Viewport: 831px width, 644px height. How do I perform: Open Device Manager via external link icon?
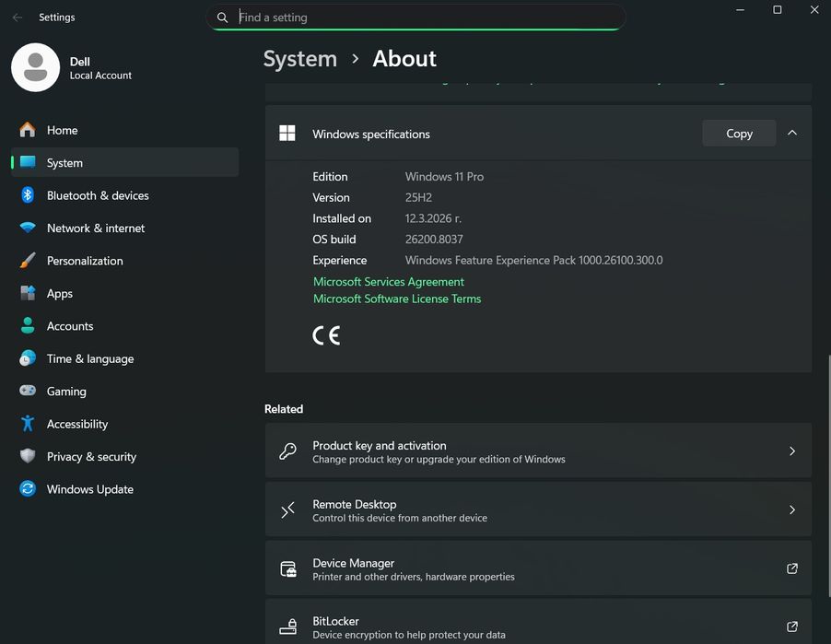point(792,568)
